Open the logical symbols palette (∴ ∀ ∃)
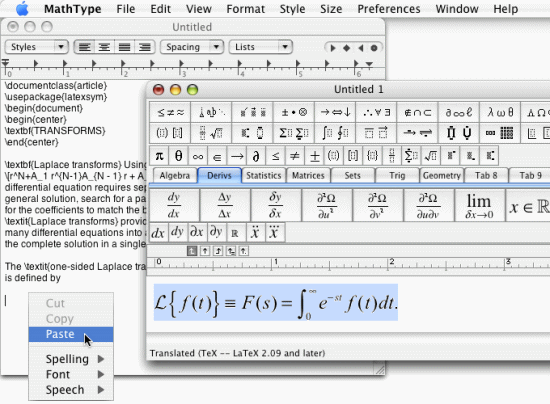Screen dimensions: 550x404 click(376, 112)
